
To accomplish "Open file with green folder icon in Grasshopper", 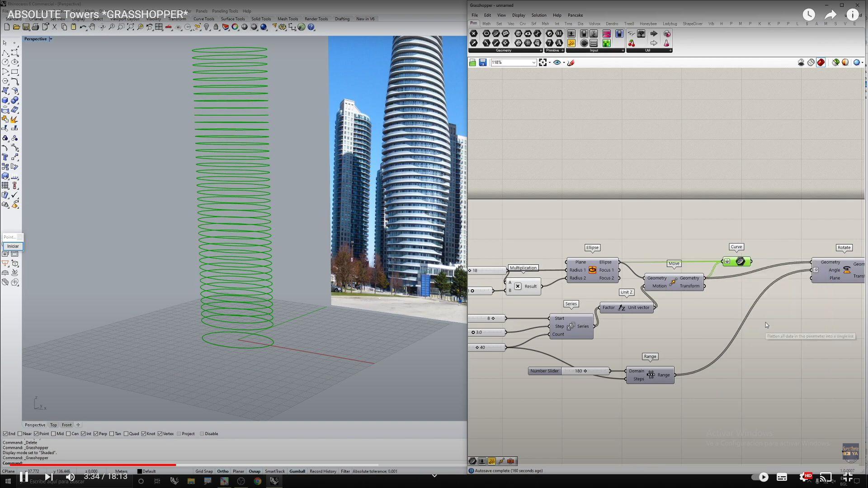I will [x=473, y=63].
